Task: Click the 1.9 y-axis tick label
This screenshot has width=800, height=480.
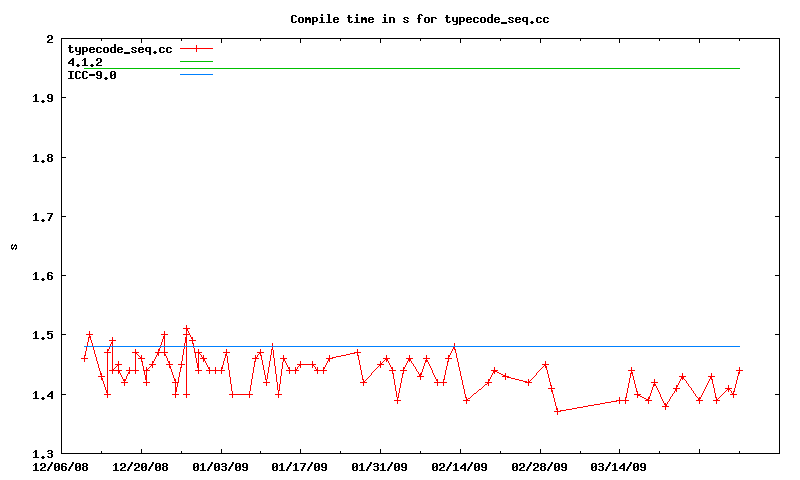Action: coord(42,99)
